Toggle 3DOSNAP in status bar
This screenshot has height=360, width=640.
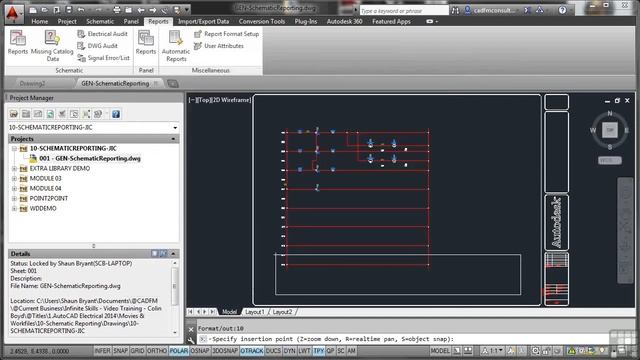click(225, 351)
